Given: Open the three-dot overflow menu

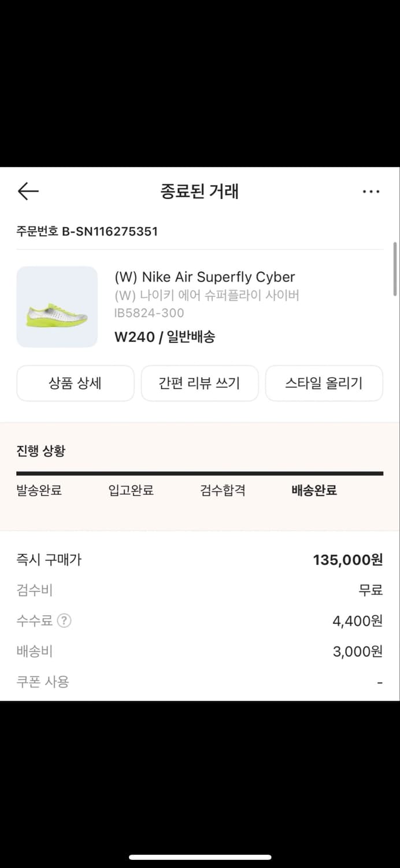Looking at the screenshot, I should tap(371, 191).
